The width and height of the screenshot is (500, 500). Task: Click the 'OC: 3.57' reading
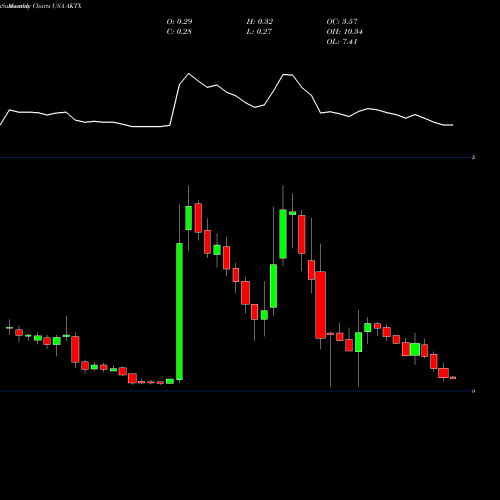click(342, 22)
